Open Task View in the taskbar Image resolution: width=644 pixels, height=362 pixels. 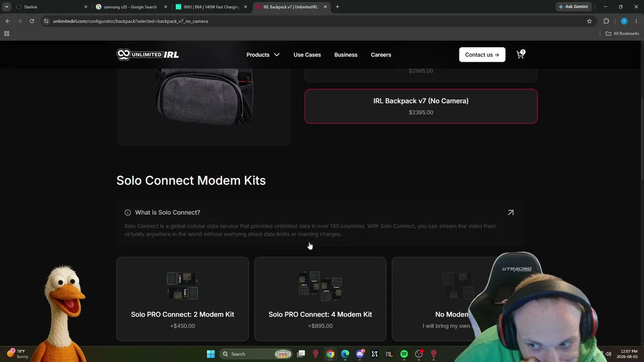pyautogui.click(x=301, y=354)
